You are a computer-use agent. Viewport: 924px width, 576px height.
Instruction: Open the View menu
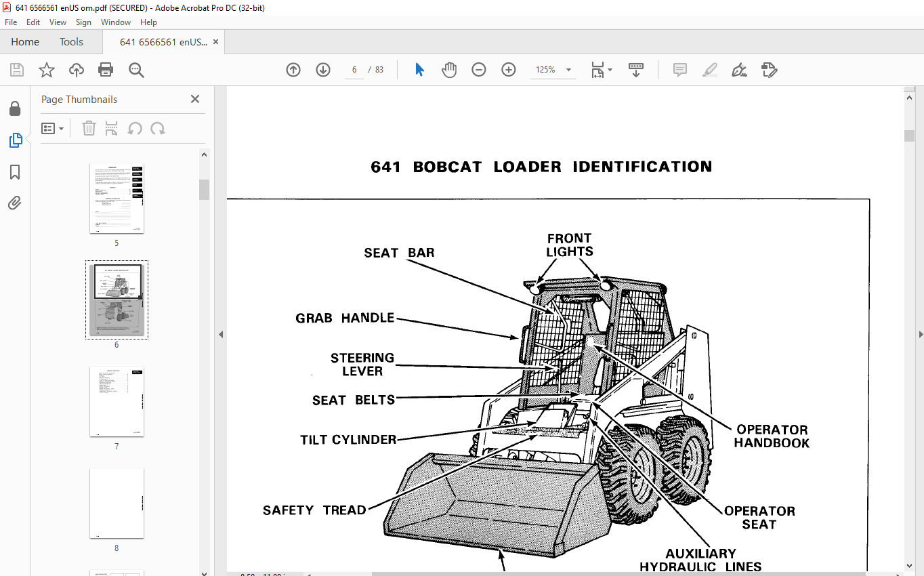[x=58, y=22]
